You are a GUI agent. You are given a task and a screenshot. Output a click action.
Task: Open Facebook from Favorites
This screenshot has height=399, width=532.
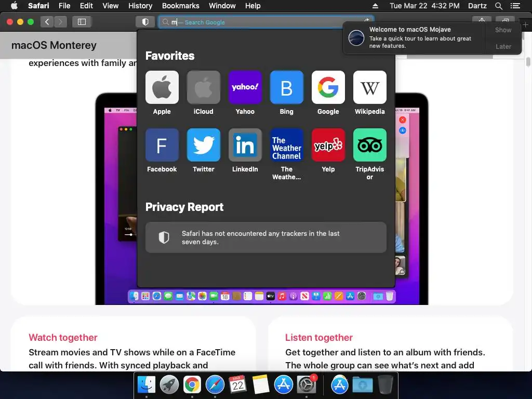pos(162,145)
